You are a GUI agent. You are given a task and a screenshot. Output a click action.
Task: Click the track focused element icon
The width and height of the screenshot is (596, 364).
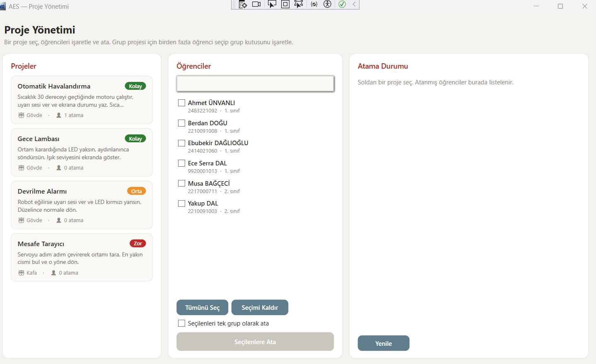tap(299, 5)
